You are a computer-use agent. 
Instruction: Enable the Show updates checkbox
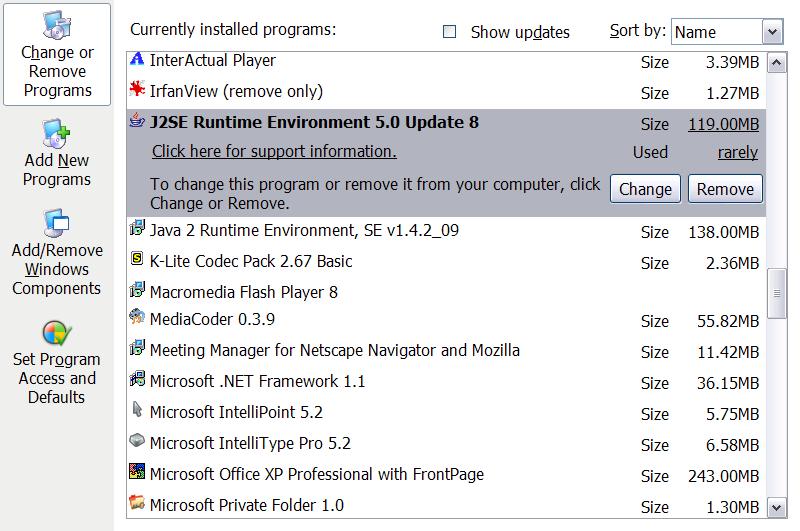(449, 32)
